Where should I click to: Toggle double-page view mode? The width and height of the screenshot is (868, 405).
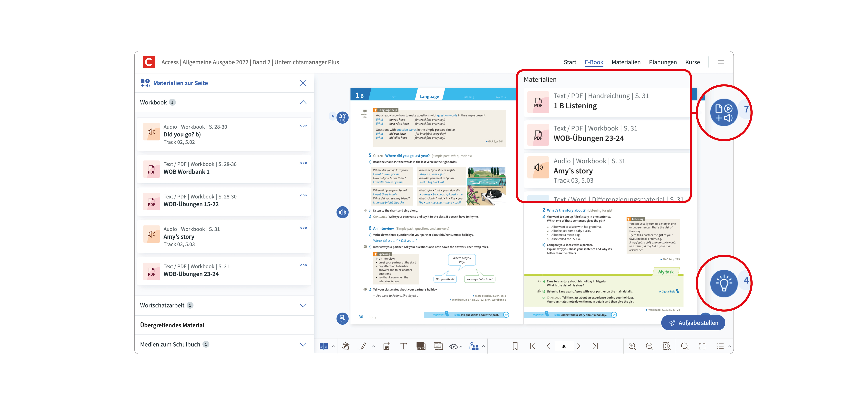324,346
